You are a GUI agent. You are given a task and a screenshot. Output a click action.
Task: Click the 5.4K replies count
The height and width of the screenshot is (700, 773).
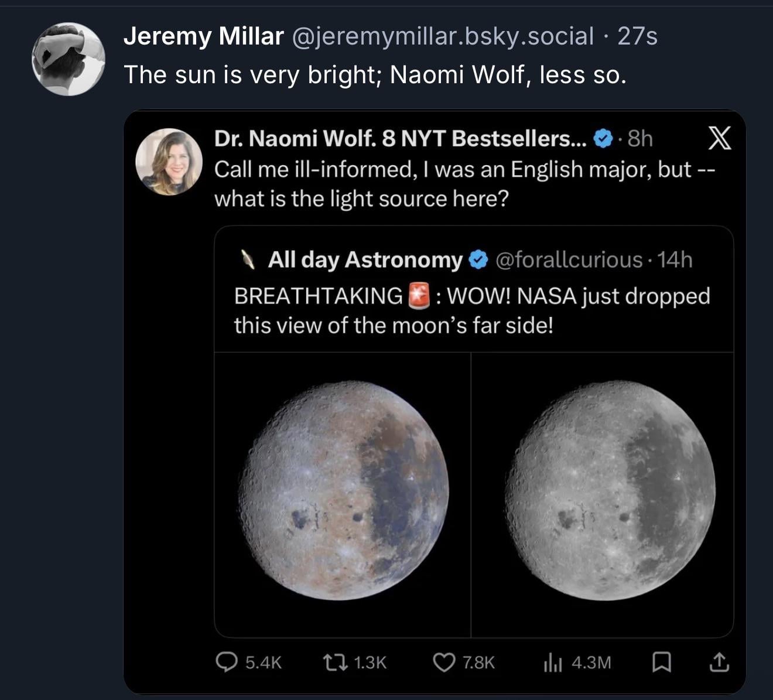pos(264,663)
